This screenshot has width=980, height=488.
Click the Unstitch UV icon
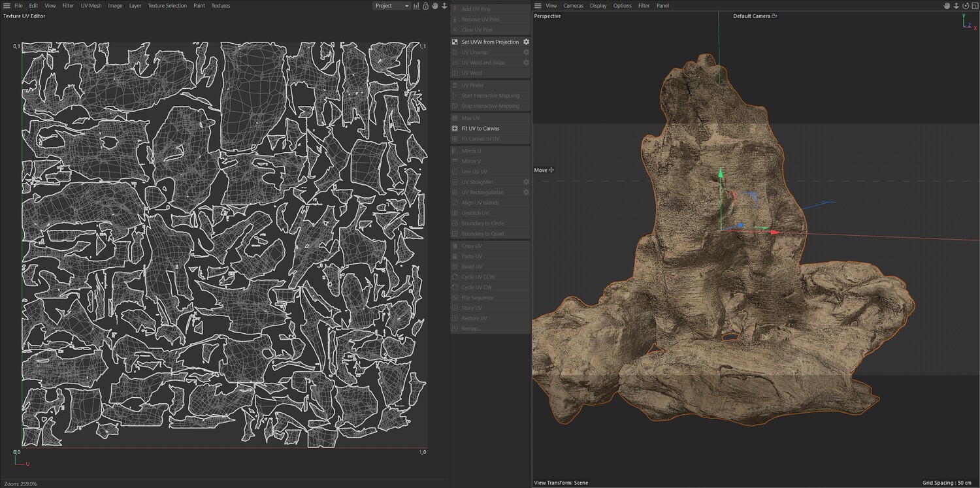tap(455, 213)
